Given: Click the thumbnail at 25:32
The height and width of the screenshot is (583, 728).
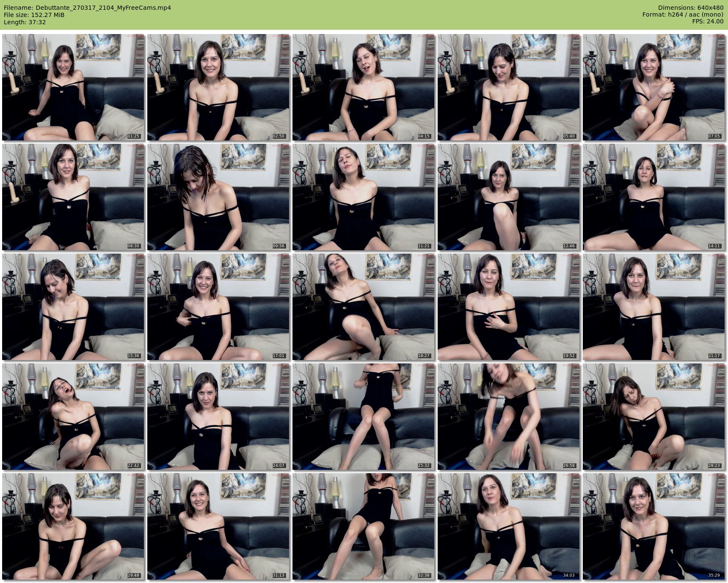Looking at the screenshot, I should 364,417.
